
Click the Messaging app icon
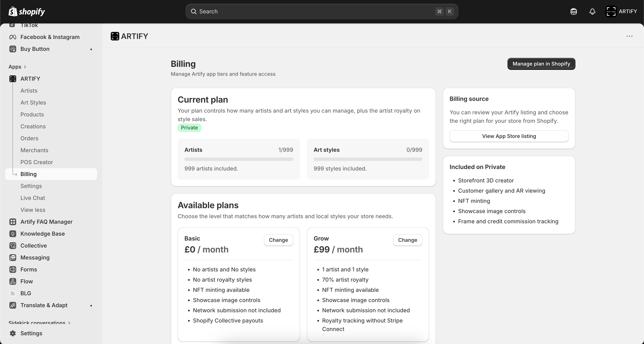pos(13,258)
